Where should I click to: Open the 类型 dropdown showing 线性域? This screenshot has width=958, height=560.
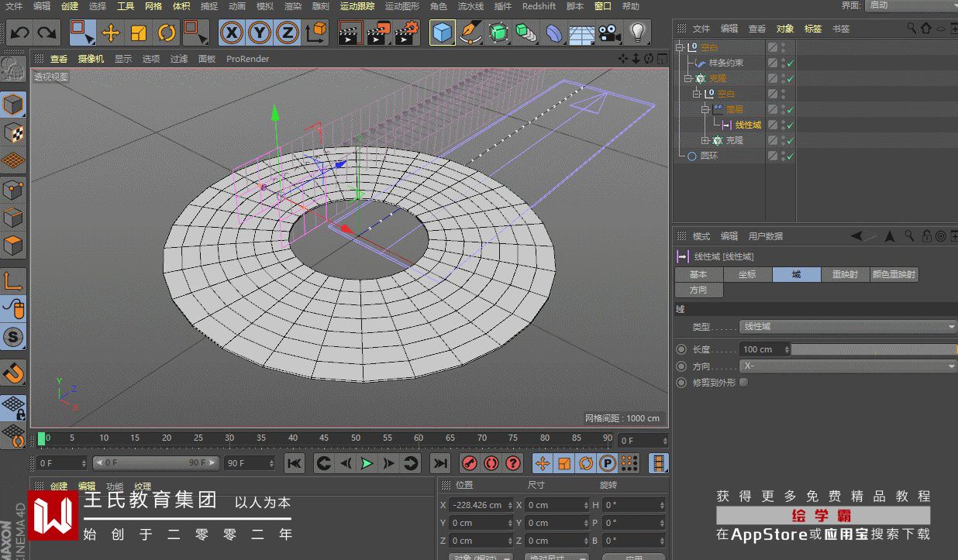coord(848,327)
